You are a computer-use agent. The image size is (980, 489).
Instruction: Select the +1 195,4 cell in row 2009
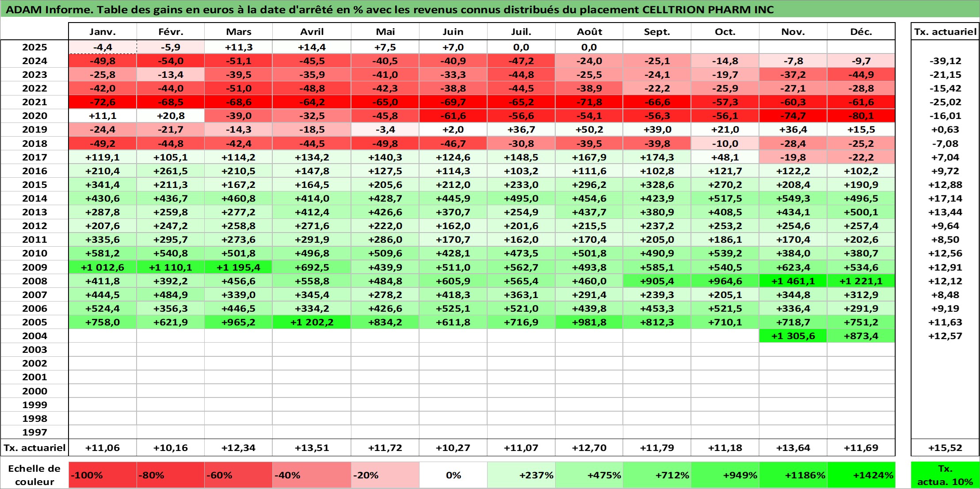click(x=238, y=267)
